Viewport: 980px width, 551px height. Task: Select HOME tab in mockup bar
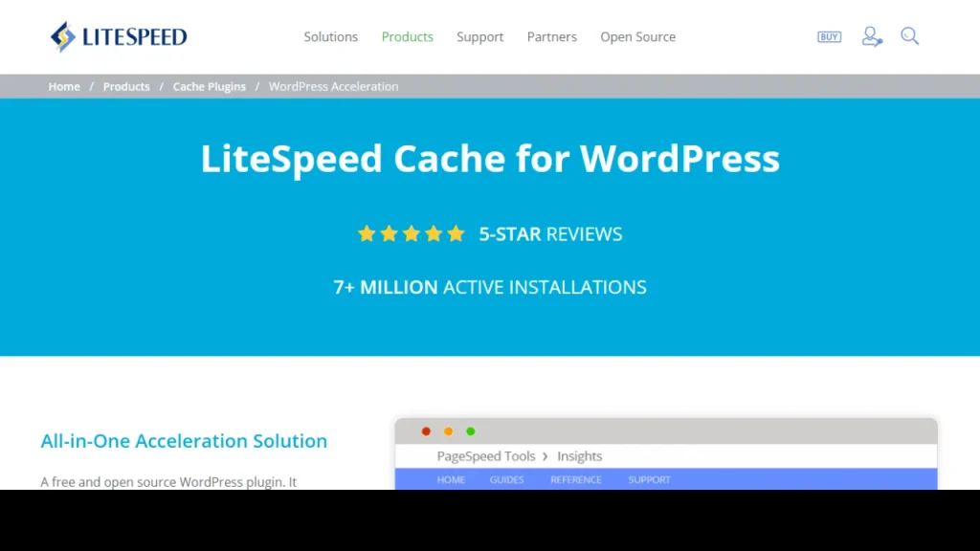[451, 480]
